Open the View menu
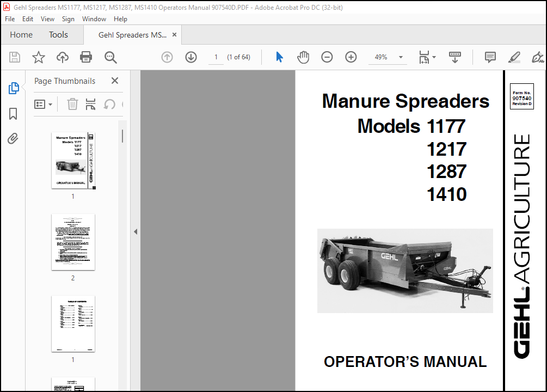The width and height of the screenshot is (547, 392). (47, 19)
